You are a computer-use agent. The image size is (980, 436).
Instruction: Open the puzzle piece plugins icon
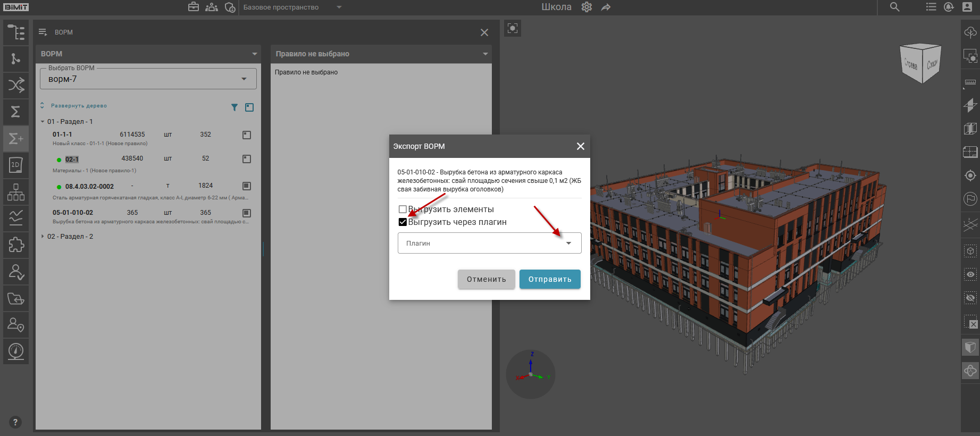pos(16,245)
